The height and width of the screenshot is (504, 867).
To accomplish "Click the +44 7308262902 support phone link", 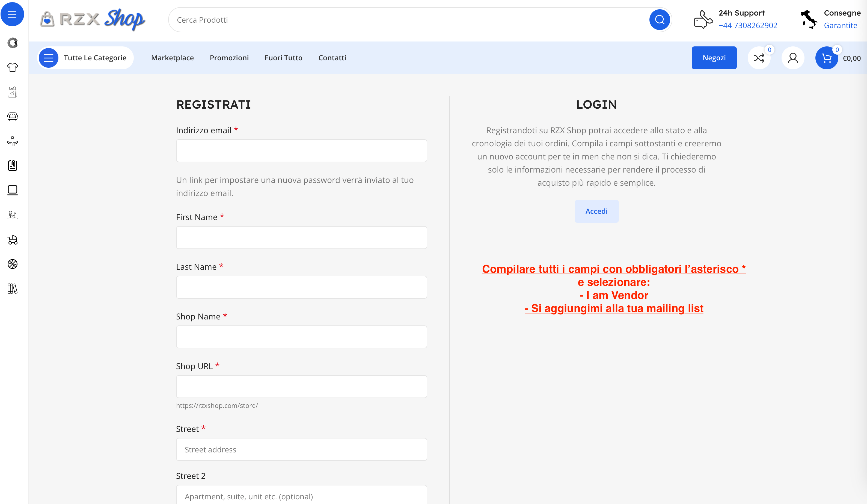I will (748, 25).
